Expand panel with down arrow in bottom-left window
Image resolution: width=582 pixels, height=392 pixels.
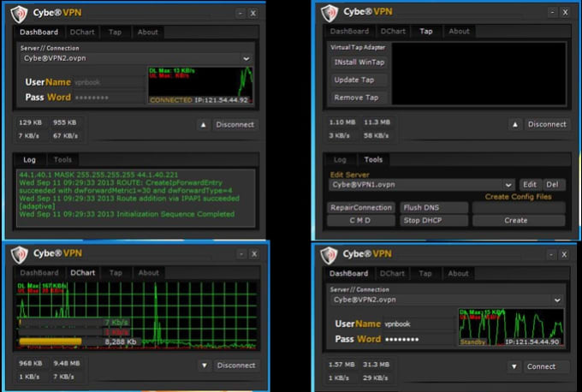click(x=205, y=365)
